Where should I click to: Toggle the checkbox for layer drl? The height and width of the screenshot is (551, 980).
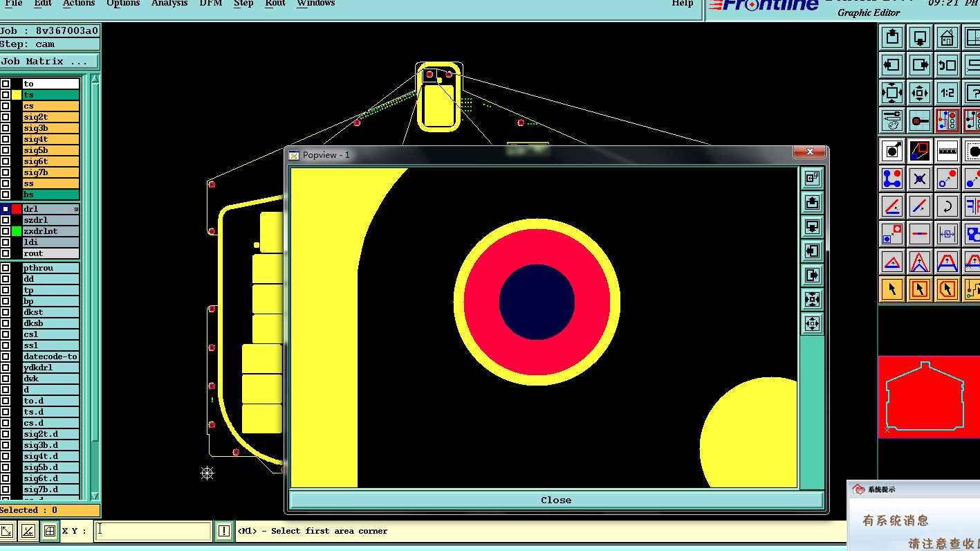click(x=6, y=209)
